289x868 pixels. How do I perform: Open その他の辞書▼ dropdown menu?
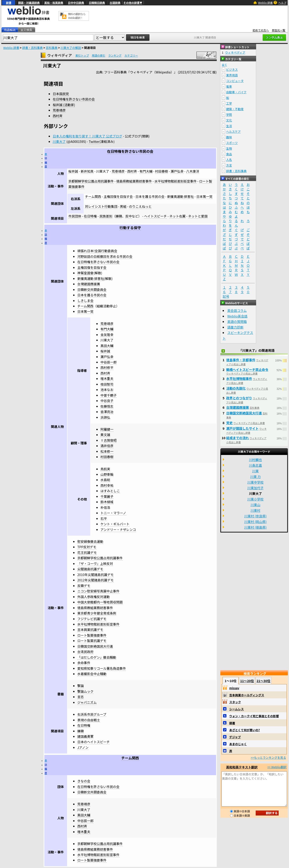pos(133,3)
